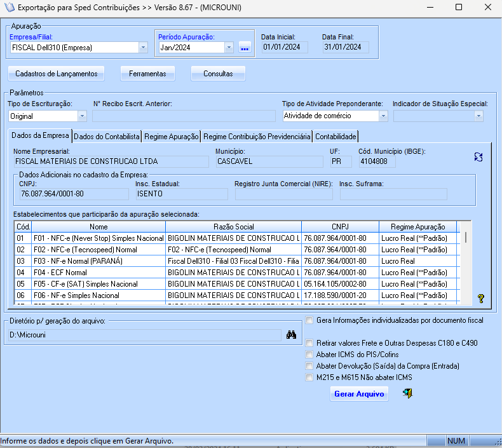
Task: Click the CNPJ field 76.087.964/0001-80
Action: click(74, 194)
